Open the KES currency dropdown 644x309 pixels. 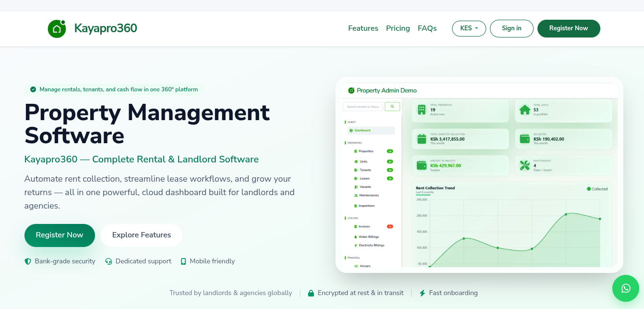(469, 28)
